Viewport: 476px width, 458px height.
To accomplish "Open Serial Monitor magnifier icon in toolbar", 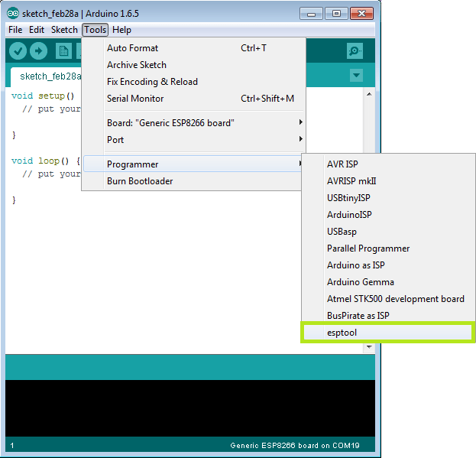I will tap(354, 50).
